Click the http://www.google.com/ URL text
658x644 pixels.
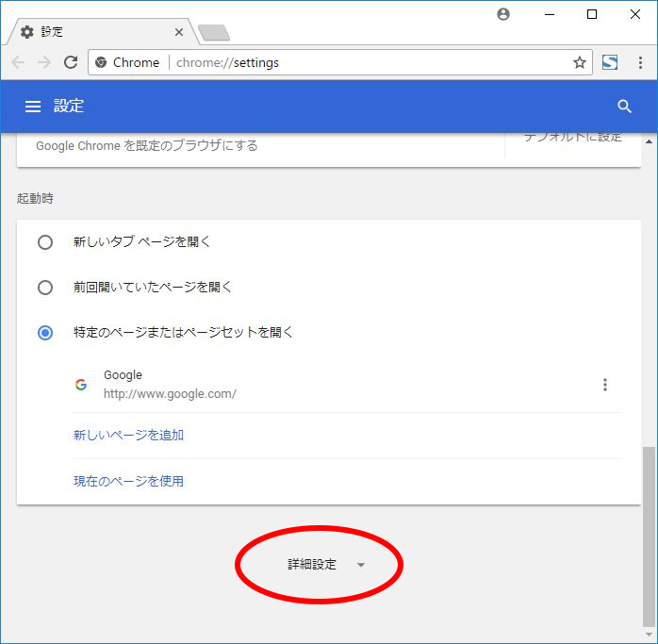pyautogui.click(x=170, y=394)
